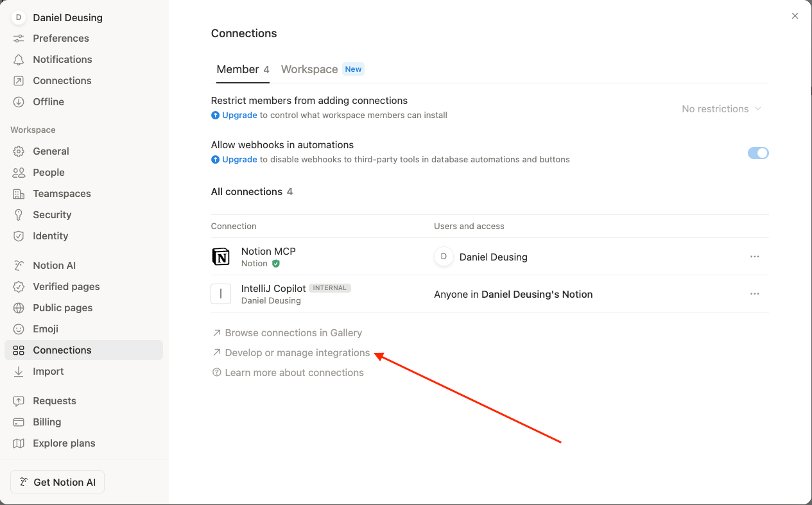Click the IntelliJ Copilot connection name

[273, 289]
